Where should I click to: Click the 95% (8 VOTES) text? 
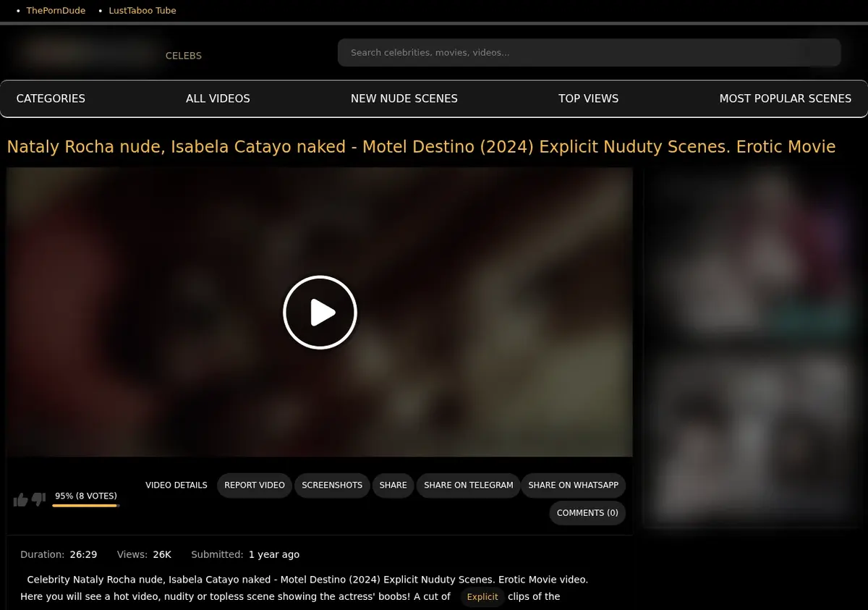[86, 496]
